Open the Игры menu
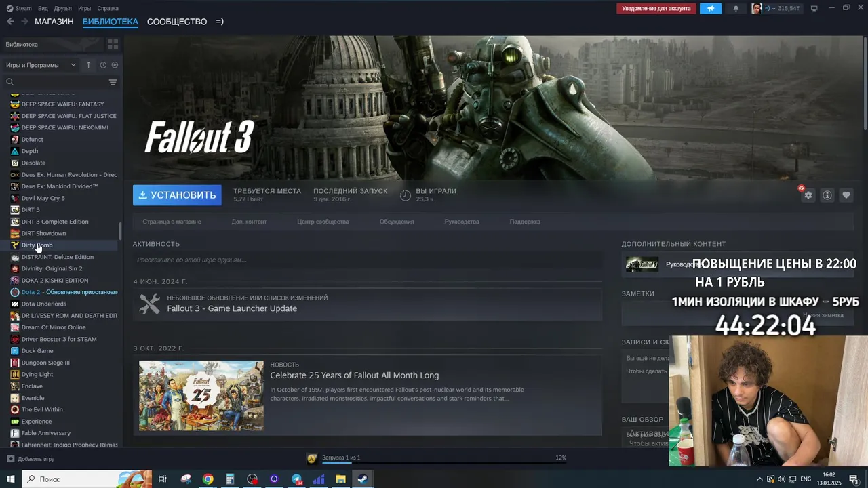Image resolution: width=868 pixels, height=488 pixels. click(84, 8)
